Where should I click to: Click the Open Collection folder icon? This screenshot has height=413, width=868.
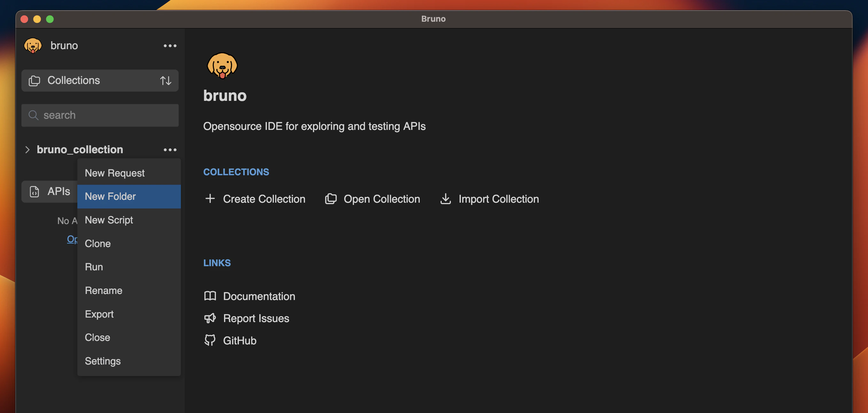330,199
